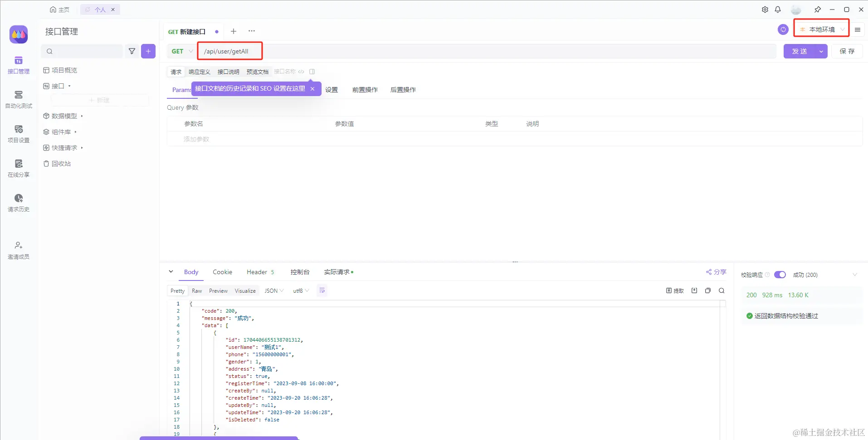This screenshot has height=440, width=868.
Task: Open the hamburger menu beside environment selector
Action: 858,29
